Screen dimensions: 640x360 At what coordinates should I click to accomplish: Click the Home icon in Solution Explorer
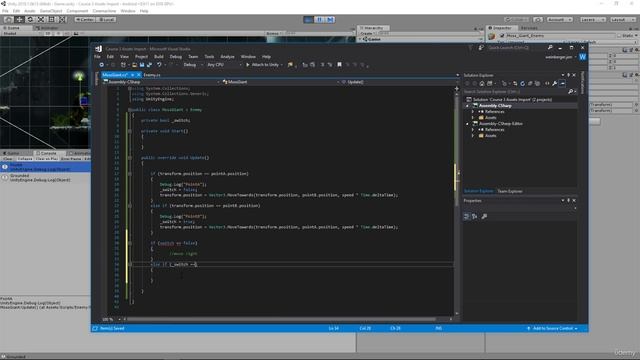coord(482,84)
